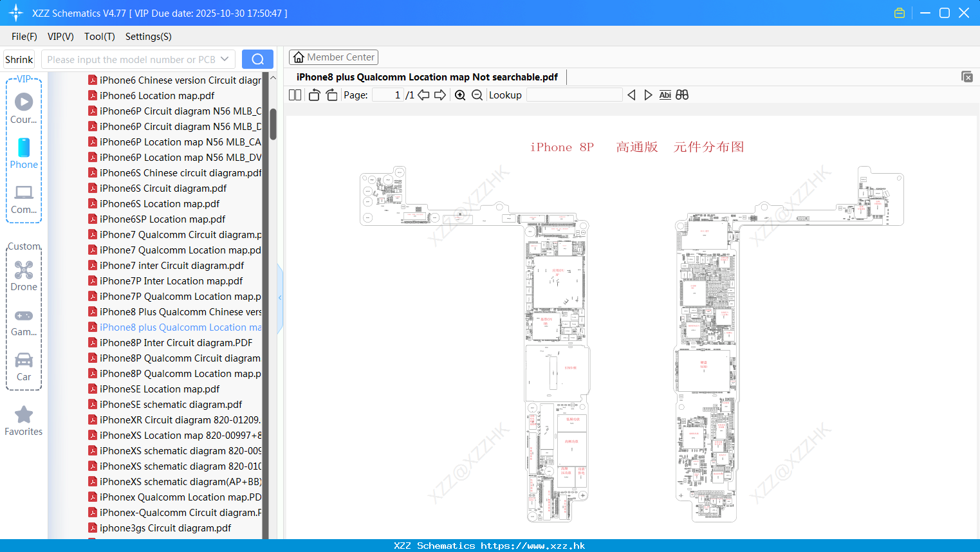Go to next page arrow
The image size is (980, 552).
tap(440, 95)
